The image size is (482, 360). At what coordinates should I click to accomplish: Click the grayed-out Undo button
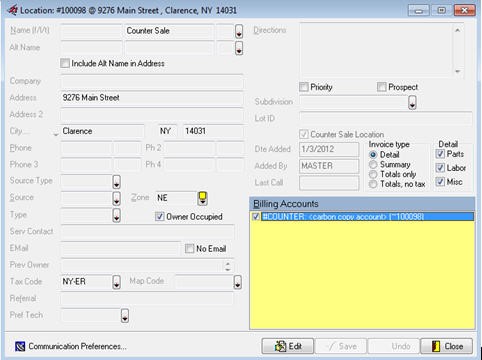tap(394, 346)
